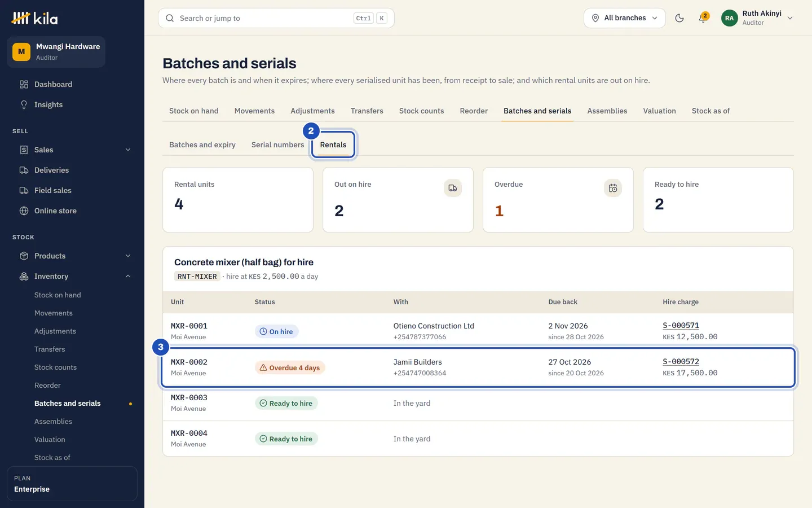The image size is (812, 508).
Task: Click the Kila logo
Action: coord(35,18)
